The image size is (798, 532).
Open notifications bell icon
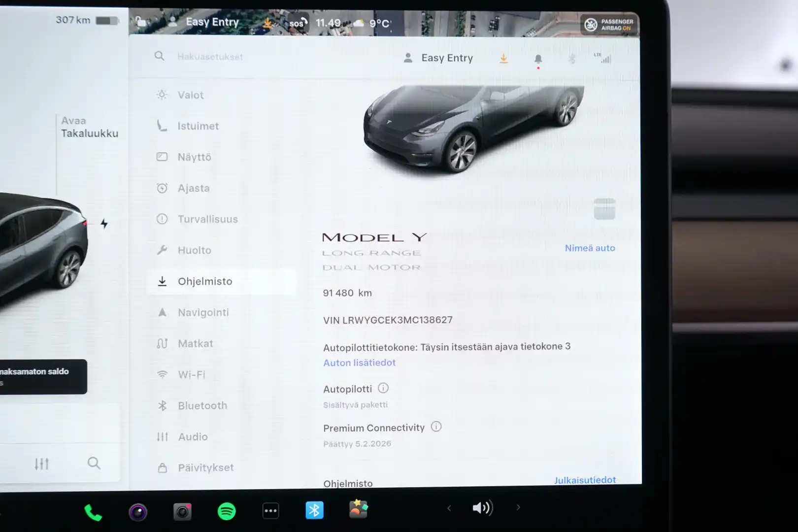click(x=538, y=60)
